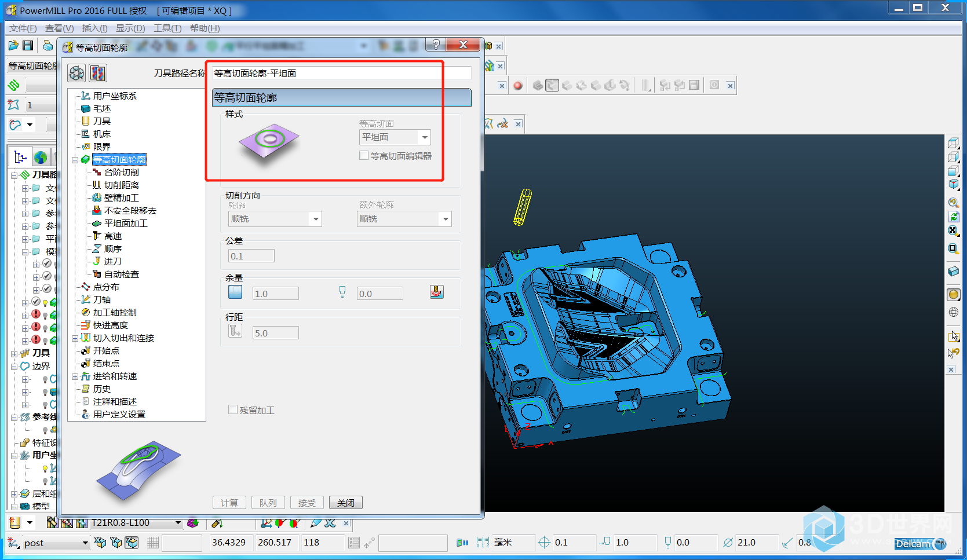Click the first workplane cube icon beside post
Image resolution: width=967 pixels, height=560 pixels.
(x=100, y=543)
